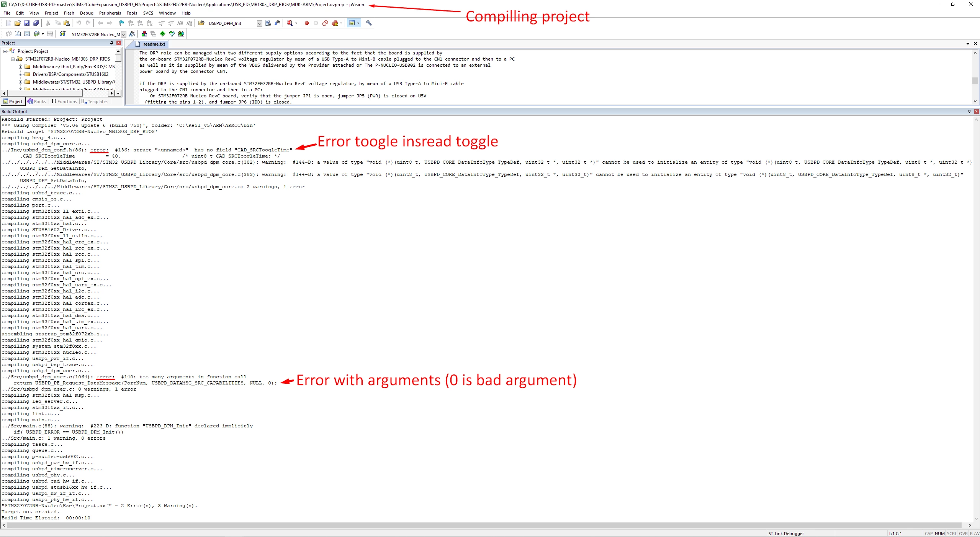Indent selected text using the indent icon

[x=162, y=23]
